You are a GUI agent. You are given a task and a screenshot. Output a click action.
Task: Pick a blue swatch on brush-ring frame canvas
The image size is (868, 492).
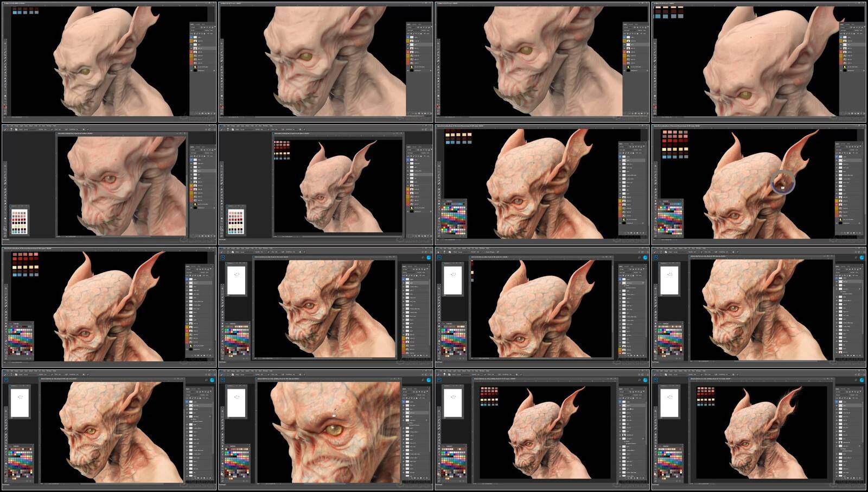[x=665, y=156]
